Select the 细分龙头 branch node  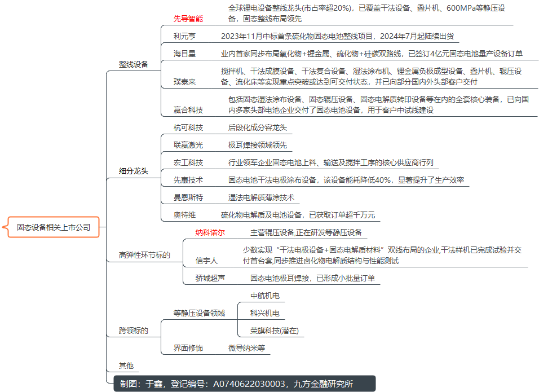[x=134, y=171]
